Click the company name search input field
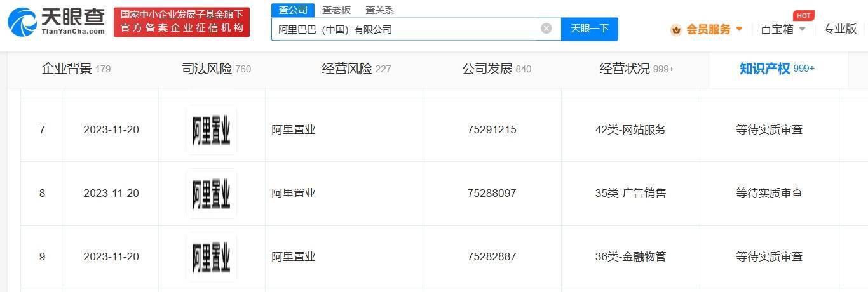The height and width of the screenshot is (292, 868). pos(407,29)
